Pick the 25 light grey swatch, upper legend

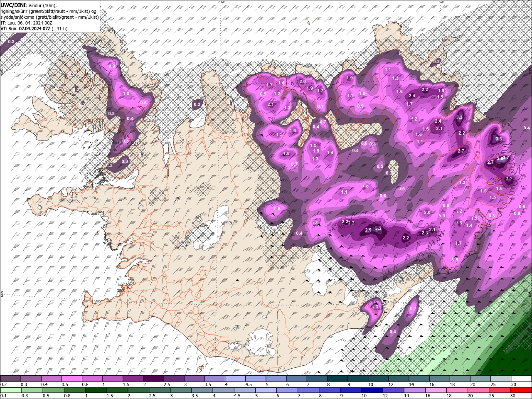point(501,379)
